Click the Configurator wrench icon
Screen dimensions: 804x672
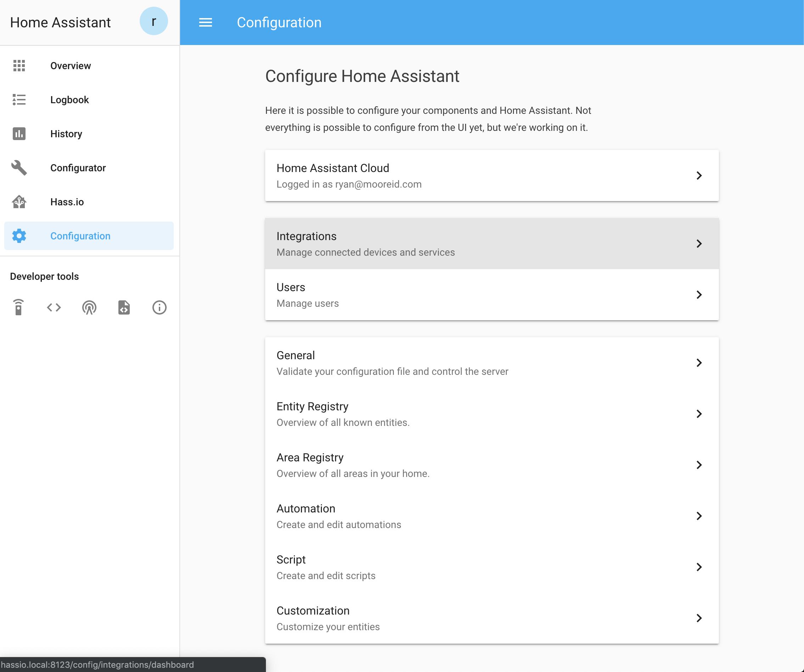[x=19, y=167]
